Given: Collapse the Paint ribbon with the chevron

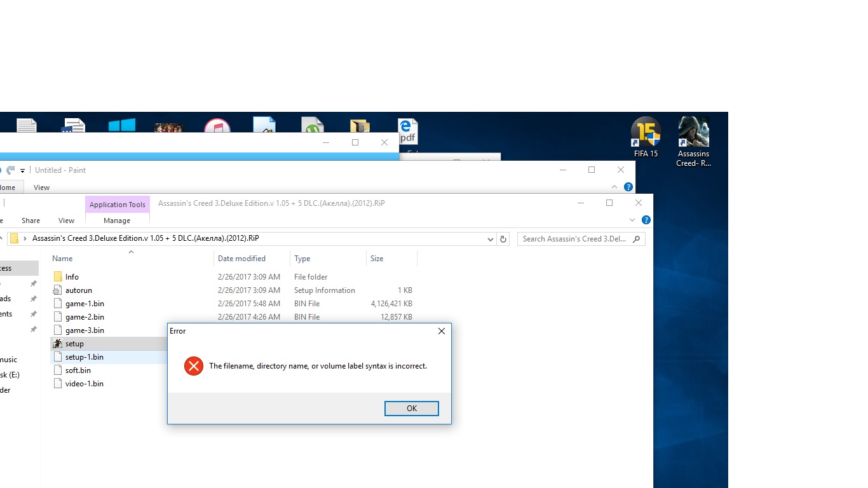Looking at the screenshot, I should [614, 187].
